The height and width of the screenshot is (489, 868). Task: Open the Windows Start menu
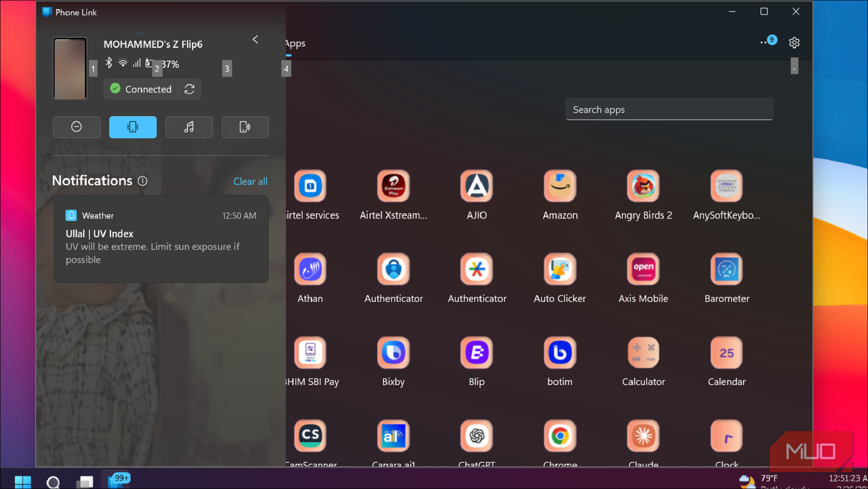click(23, 482)
